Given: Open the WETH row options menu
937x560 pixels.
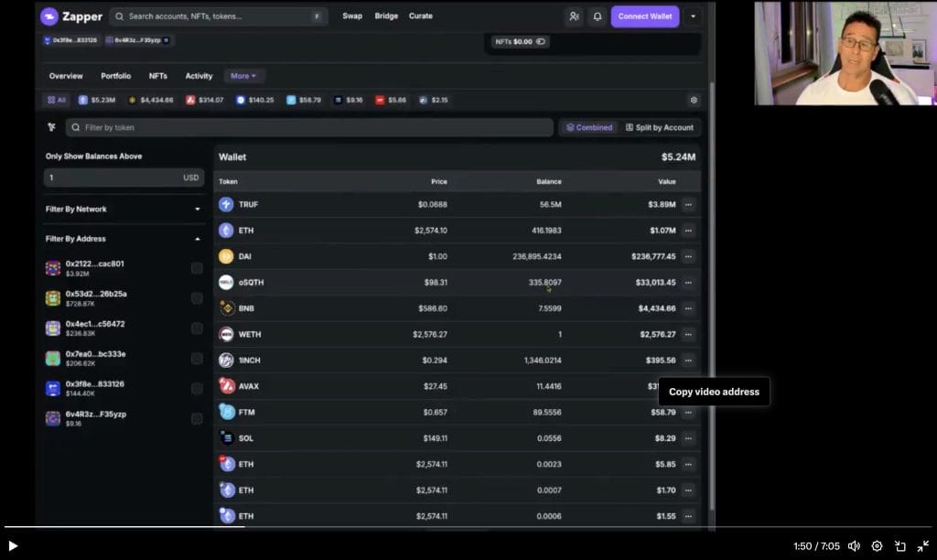Looking at the screenshot, I should coord(688,334).
